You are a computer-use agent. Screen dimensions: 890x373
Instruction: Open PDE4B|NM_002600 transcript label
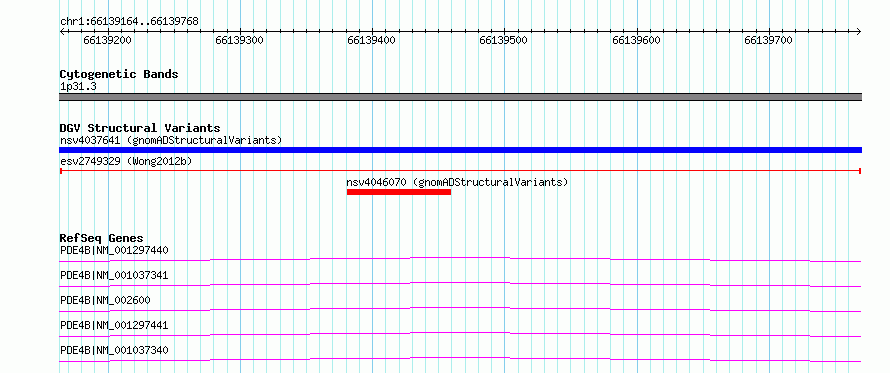[x=105, y=300]
